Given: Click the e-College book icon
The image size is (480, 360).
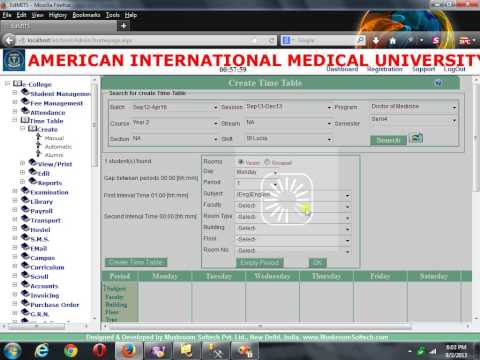Looking at the screenshot, I should coord(17,83).
